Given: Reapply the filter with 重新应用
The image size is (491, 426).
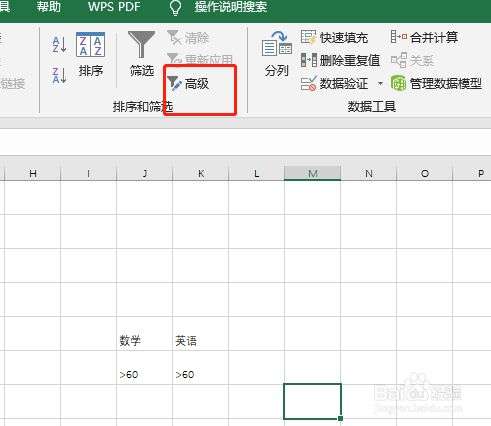Looking at the screenshot, I should coord(200,59).
